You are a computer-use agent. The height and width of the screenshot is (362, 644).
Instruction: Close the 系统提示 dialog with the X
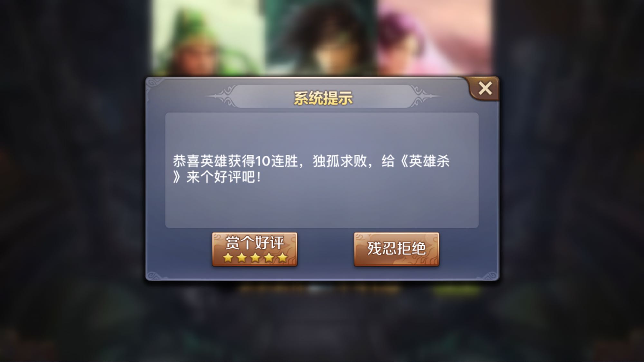485,88
